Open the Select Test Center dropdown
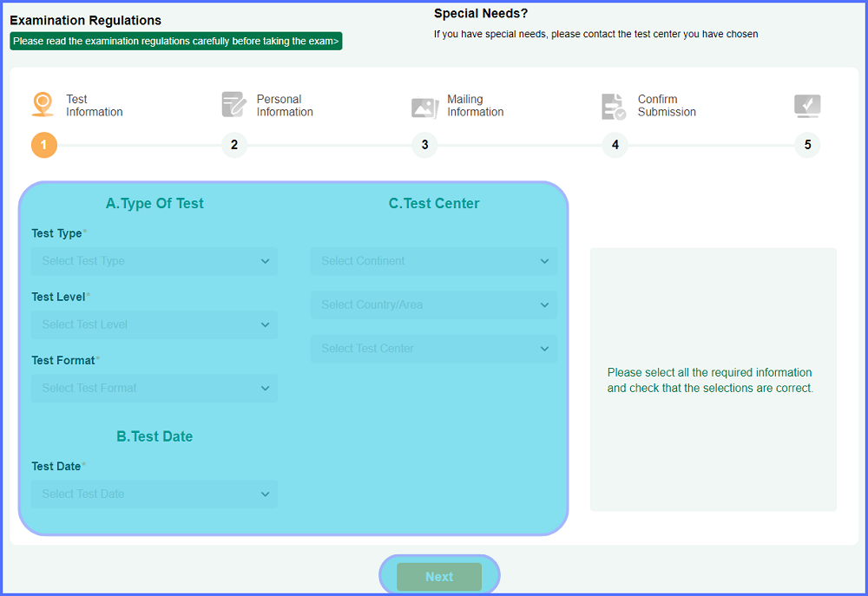Screen dimensions: 868x596 pos(434,349)
